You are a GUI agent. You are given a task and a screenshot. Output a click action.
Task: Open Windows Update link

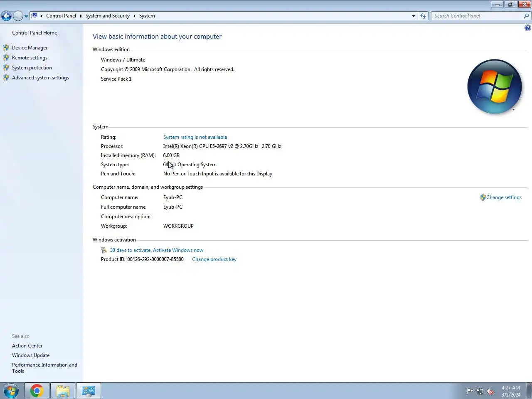point(31,355)
